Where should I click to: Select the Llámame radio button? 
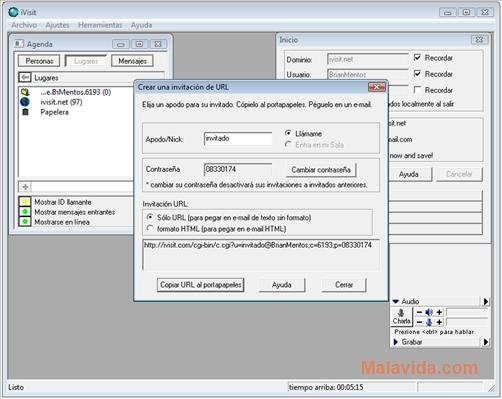pos(288,133)
